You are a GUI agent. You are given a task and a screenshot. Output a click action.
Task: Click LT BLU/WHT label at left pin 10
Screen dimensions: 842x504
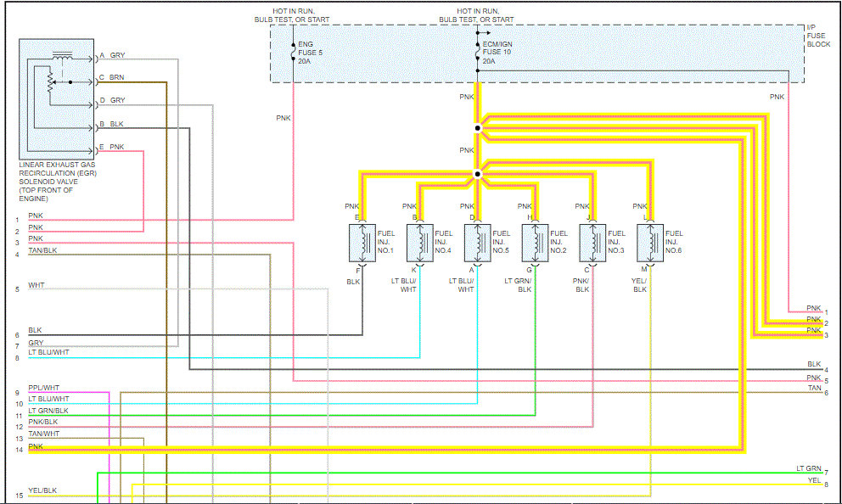[x=48, y=399]
